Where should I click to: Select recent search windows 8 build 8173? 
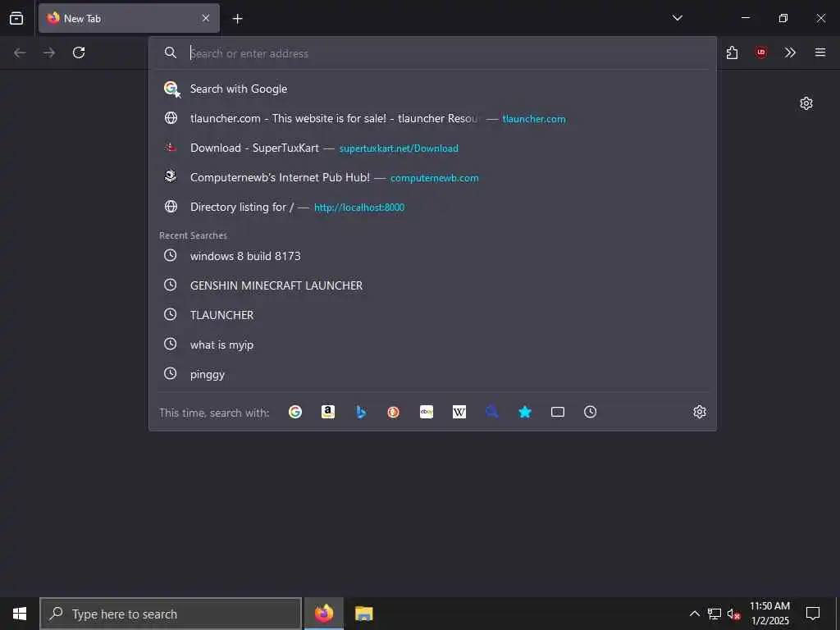tap(432, 256)
